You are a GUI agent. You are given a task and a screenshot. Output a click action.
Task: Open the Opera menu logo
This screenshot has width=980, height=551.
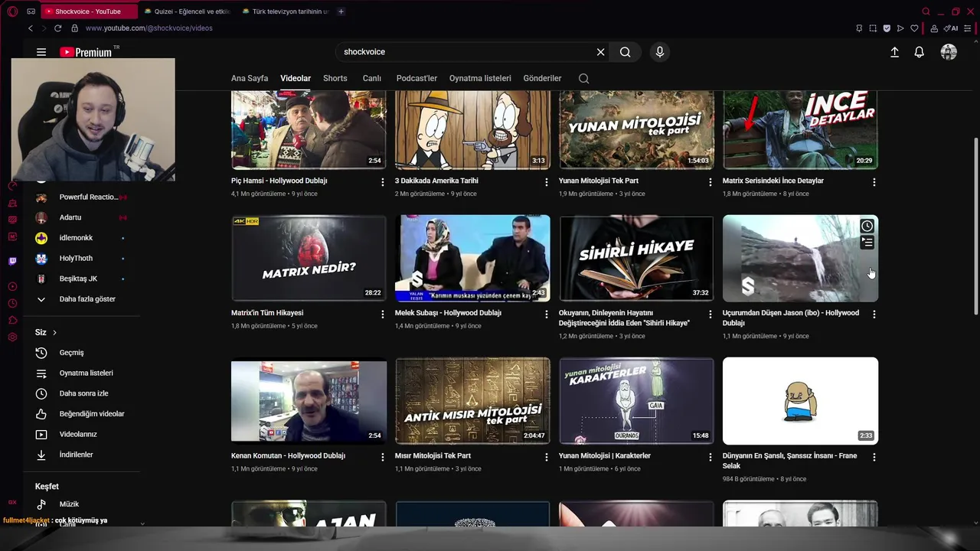point(12,11)
